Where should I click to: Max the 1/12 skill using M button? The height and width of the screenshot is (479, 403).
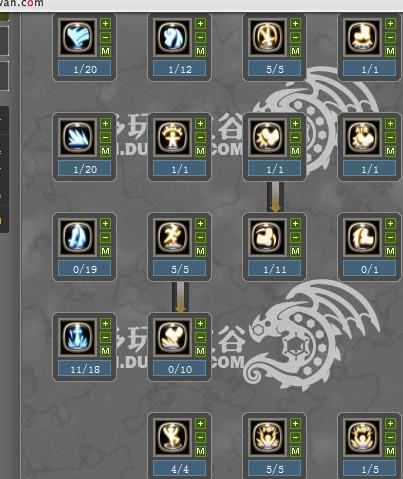[x=200, y=51]
